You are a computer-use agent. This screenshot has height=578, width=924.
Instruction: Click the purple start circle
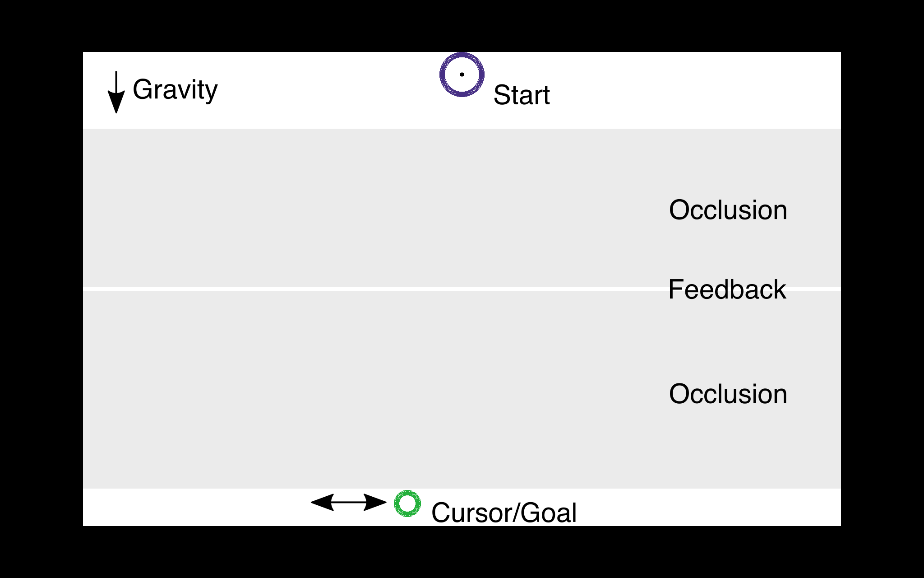tap(462, 75)
